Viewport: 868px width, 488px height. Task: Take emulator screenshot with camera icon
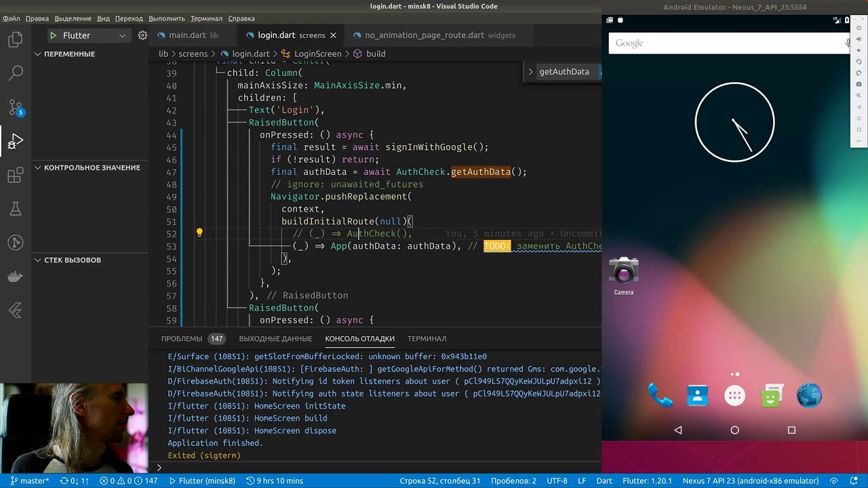[859, 84]
